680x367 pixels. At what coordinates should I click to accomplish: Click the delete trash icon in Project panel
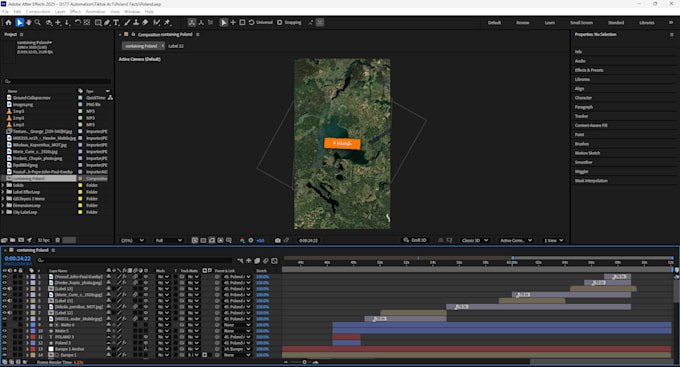click(57, 240)
